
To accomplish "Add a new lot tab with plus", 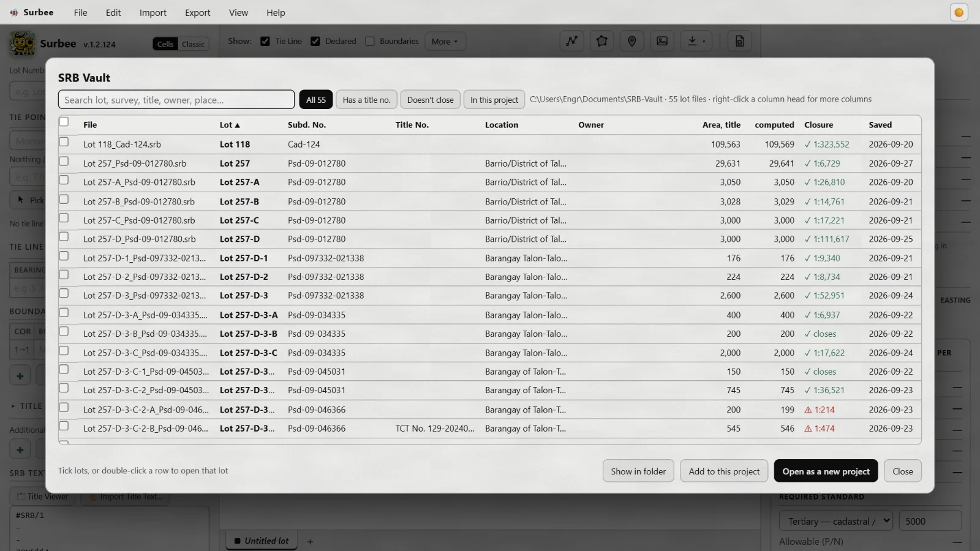I will [x=310, y=541].
